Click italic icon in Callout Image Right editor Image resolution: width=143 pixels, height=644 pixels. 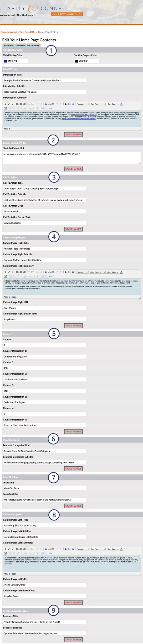(9, 272)
